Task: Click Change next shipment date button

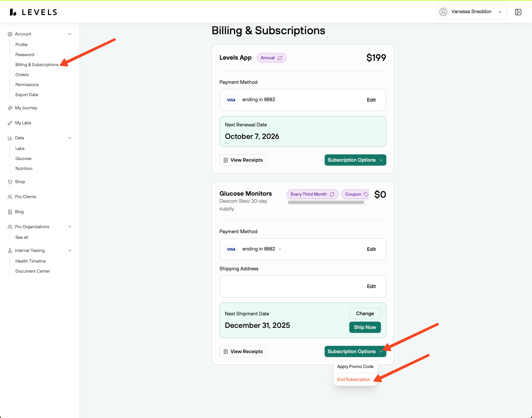Action: (x=365, y=313)
